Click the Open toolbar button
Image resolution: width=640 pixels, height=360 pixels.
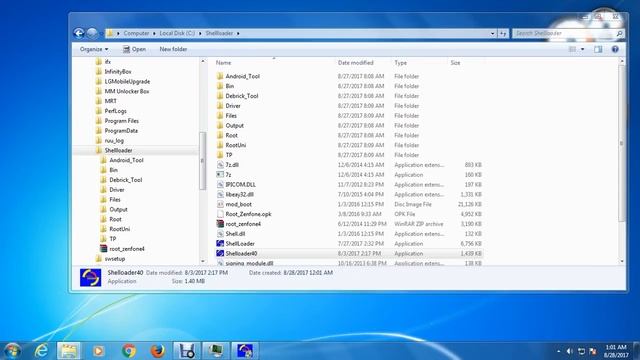134,49
